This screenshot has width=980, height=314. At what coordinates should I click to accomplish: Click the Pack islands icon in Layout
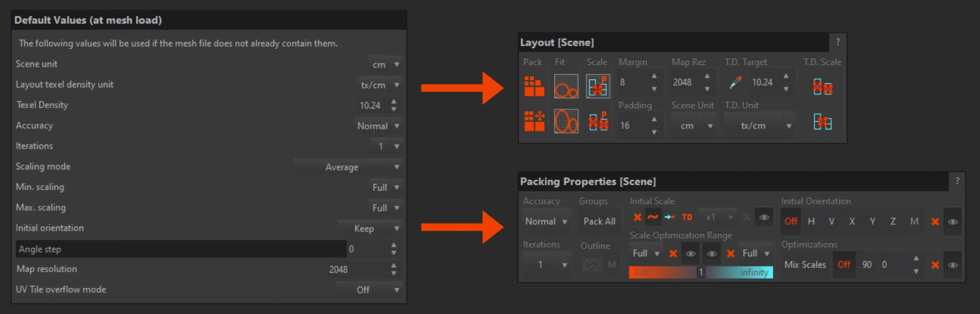coord(534,86)
